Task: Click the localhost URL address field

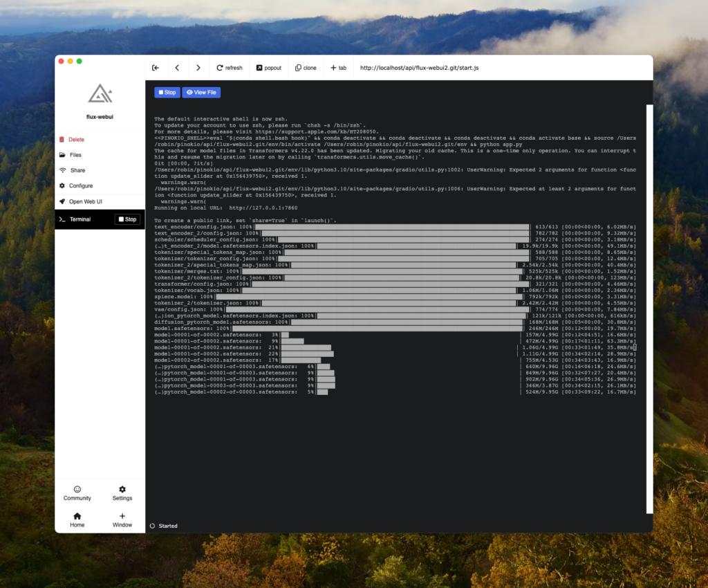Action: pos(419,68)
